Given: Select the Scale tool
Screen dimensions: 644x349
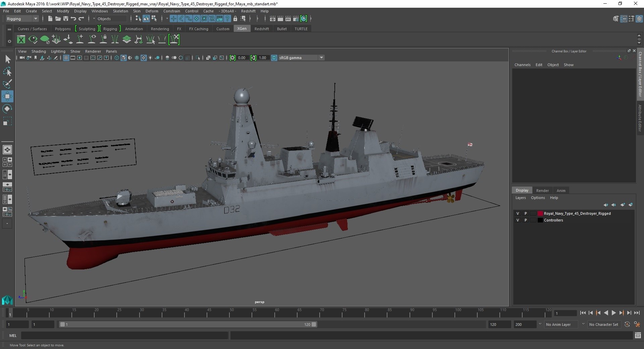Looking at the screenshot, I should pos(7,121).
